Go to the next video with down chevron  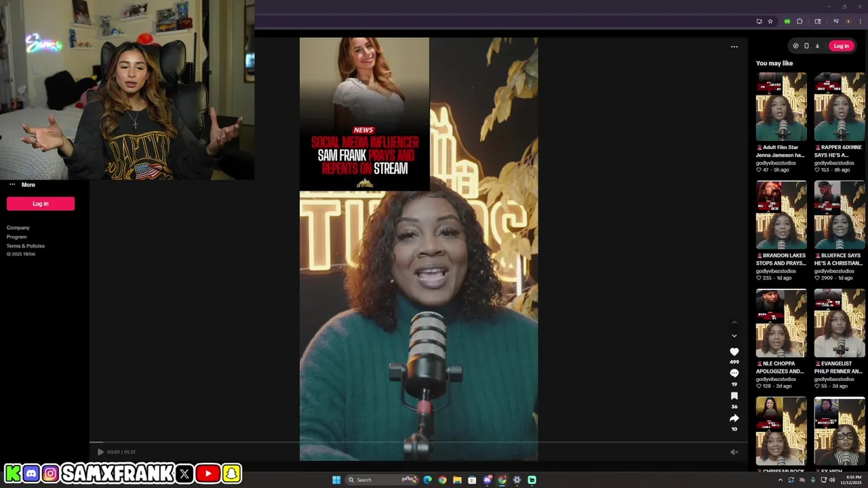734,335
